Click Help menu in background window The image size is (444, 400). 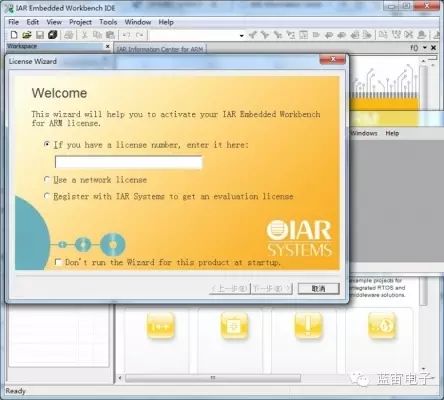392,133
